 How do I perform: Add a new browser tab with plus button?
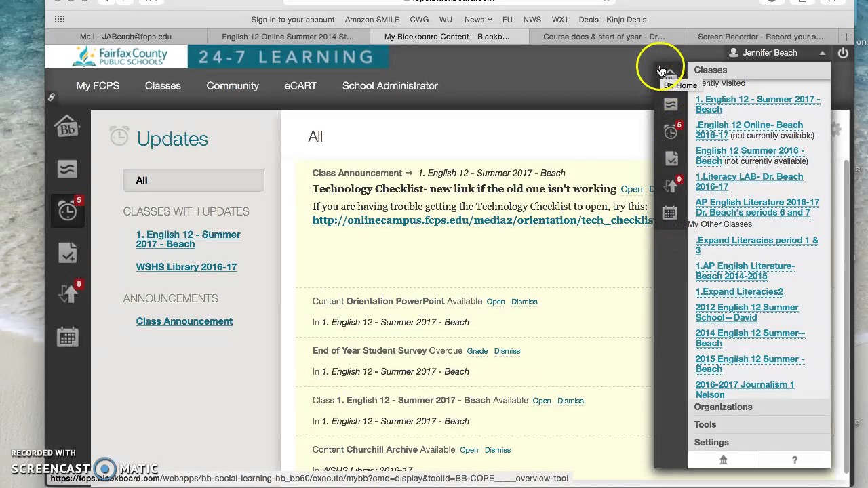tap(846, 37)
